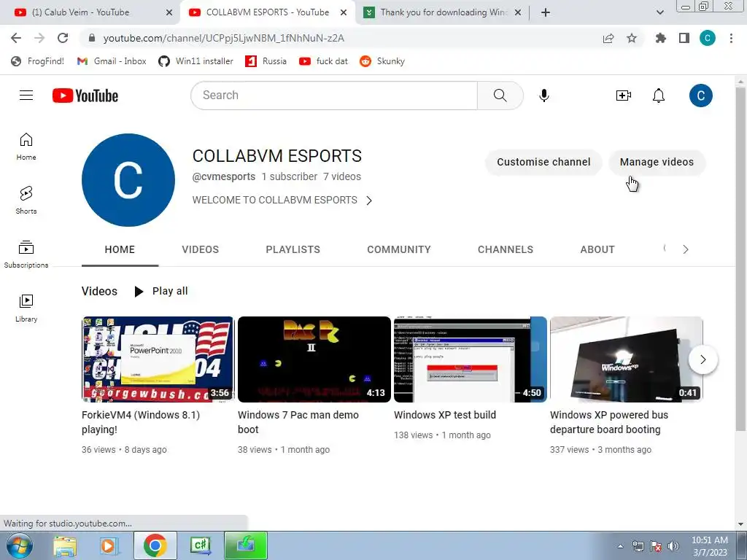
Task: Open ForkieVM4 (Windows 8.1) video thumbnail
Action: pos(158,359)
